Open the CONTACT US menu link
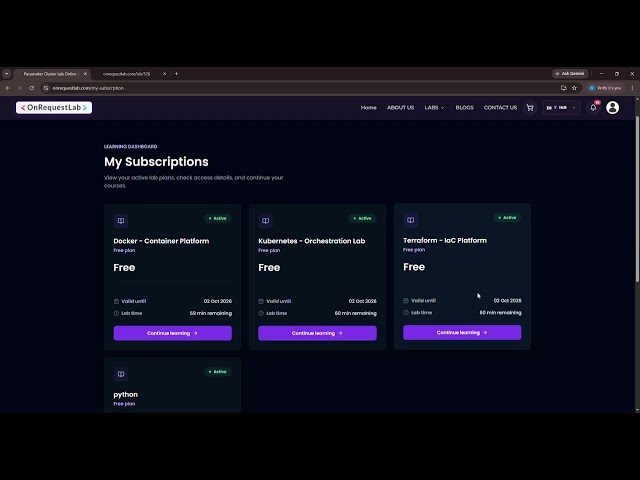This screenshot has width=640, height=480. click(x=500, y=107)
